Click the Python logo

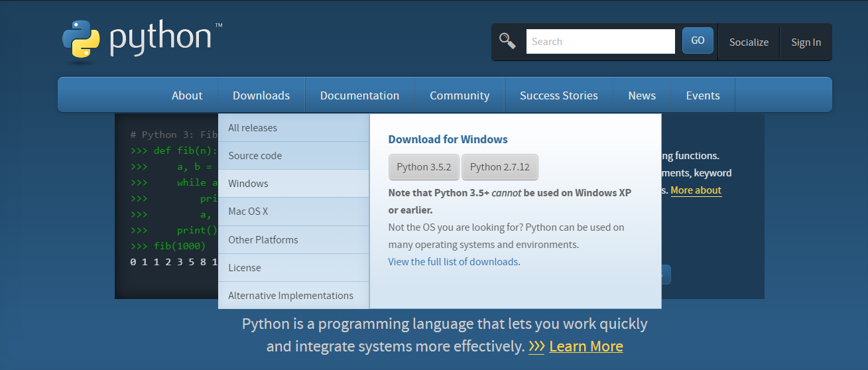pyautogui.click(x=143, y=40)
